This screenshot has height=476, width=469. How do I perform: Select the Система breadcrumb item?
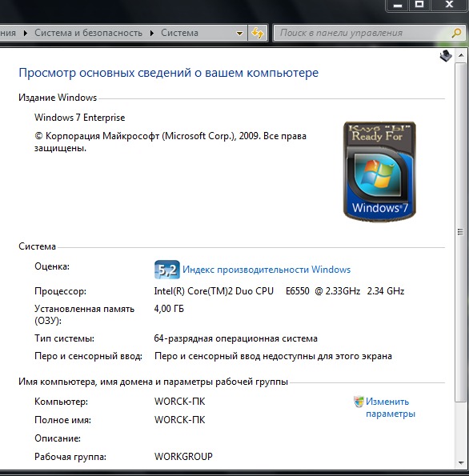pos(179,33)
